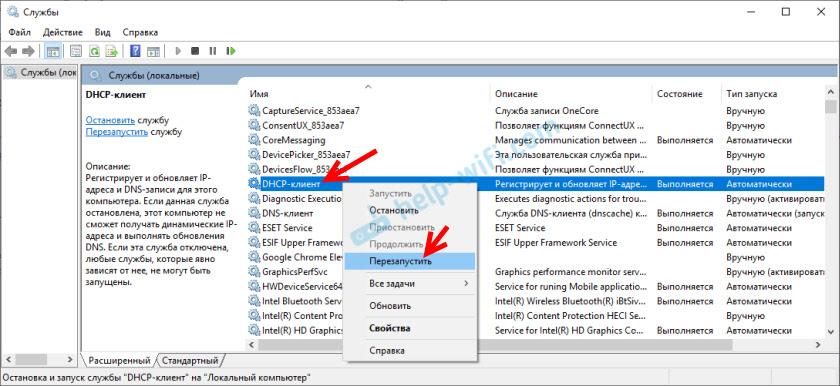Click the Refresh toolbar icon
Image resolution: width=840 pixels, height=386 pixels.
[94, 51]
